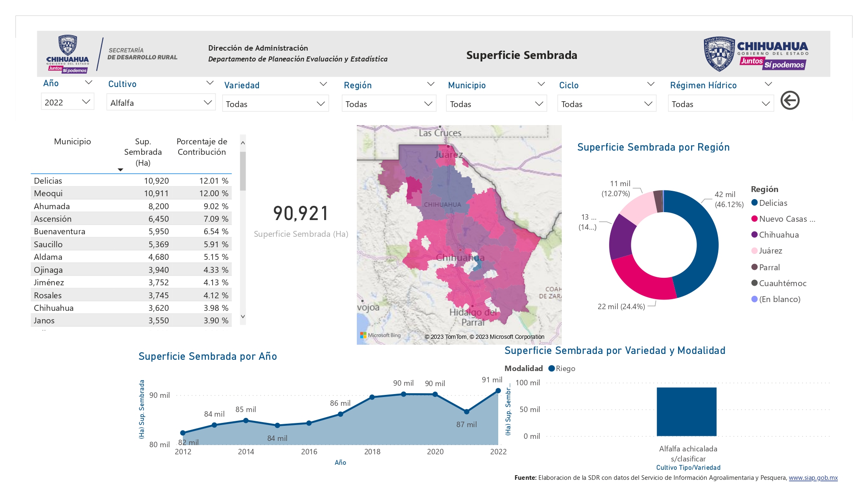The image size is (868, 502).
Task: Sort by Porcentaje de Contribución header
Action: (202, 146)
